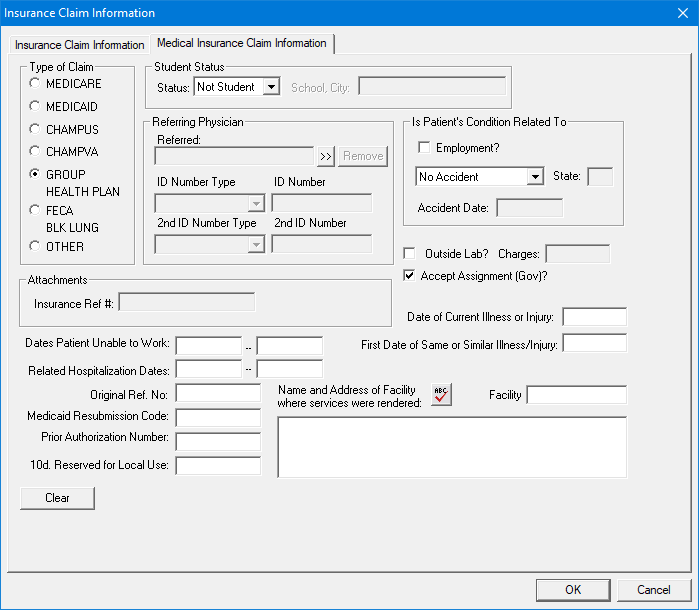Image resolution: width=699 pixels, height=610 pixels.
Task: Select the MEDICARE claim type
Action: click(36, 83)
